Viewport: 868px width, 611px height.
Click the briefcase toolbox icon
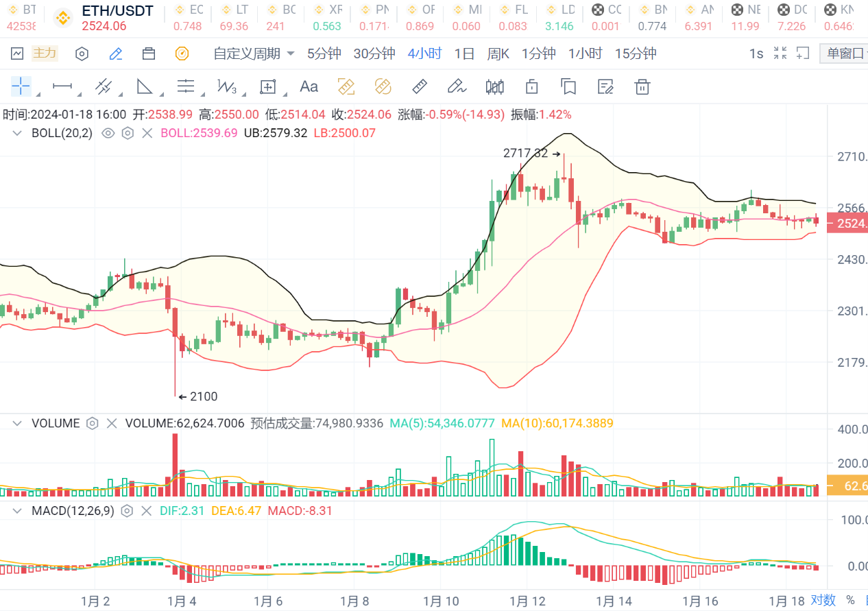click(x=149, y=53)
